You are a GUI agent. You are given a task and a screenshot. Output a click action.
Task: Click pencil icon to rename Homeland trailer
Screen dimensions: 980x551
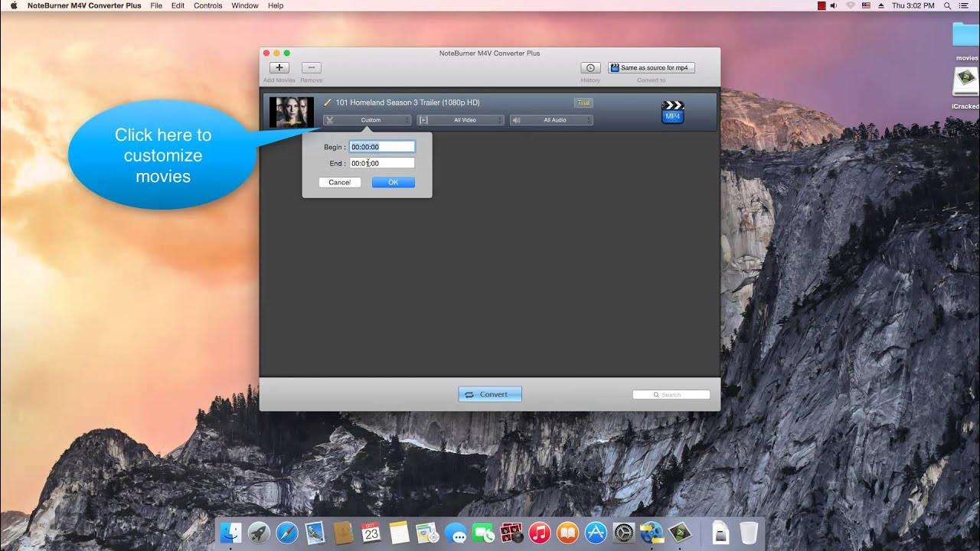tap(328, 103)
